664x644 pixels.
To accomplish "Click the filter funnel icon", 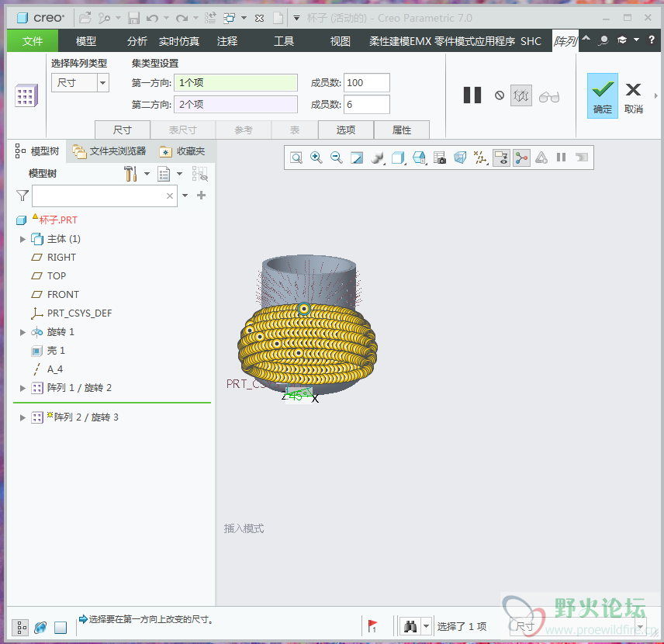I will [x=22, y=196].
